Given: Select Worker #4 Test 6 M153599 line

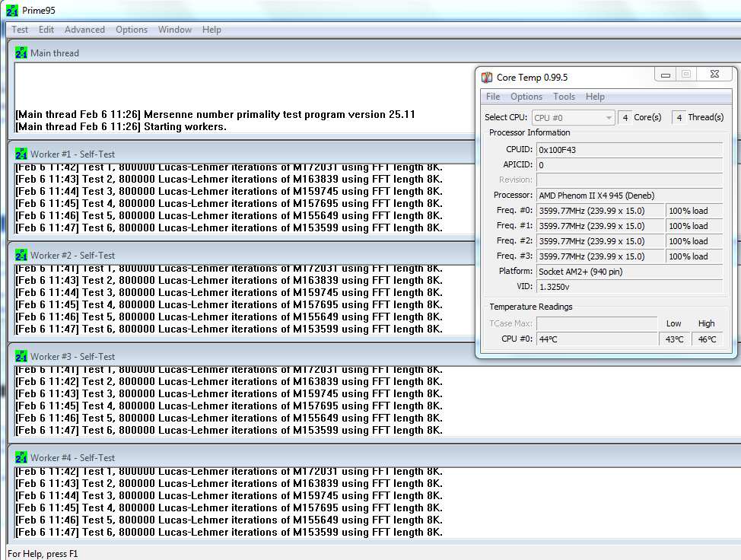Looking at the screenshot, I should coord(229,532).
